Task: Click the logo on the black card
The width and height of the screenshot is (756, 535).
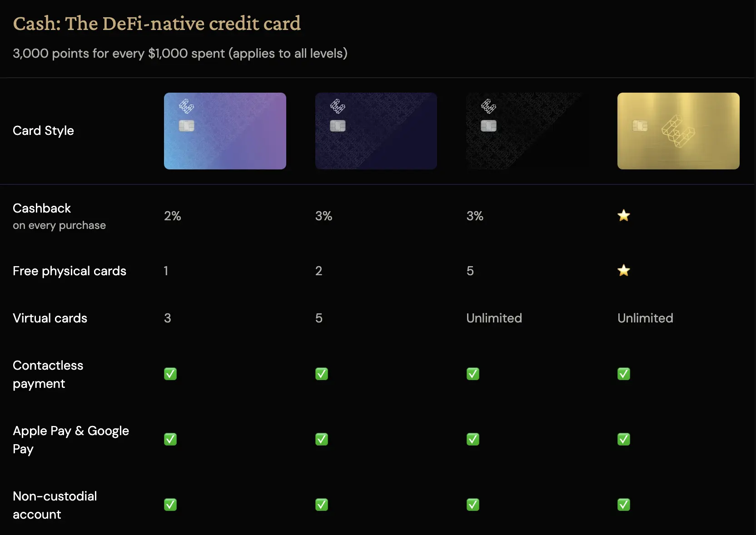Action: [488, 106]
